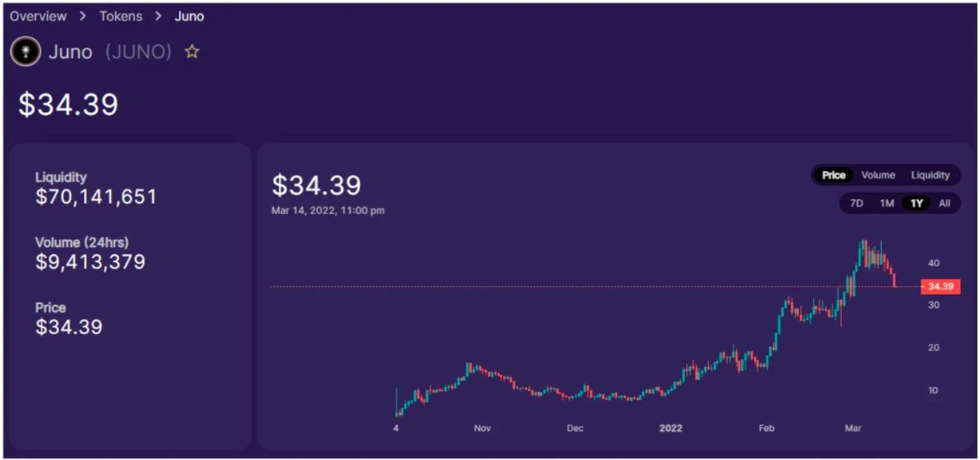The image size is (980, 460).
Task: Click the Liquidity value $70,141,651
Action: point(96,197)
